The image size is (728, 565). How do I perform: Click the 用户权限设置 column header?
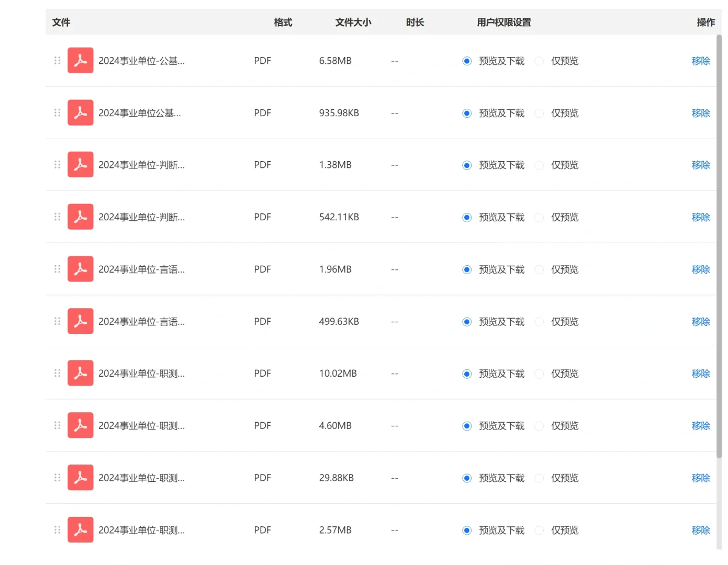tap(504, 22)
